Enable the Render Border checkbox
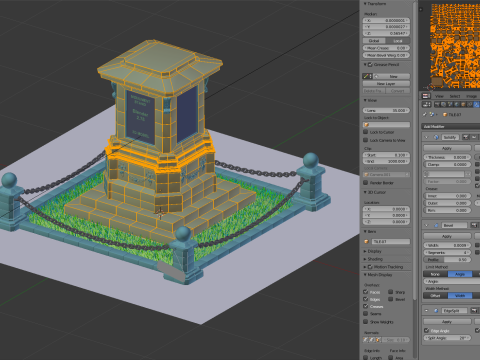This screenshot has height=360, width=480. [366, 183]
